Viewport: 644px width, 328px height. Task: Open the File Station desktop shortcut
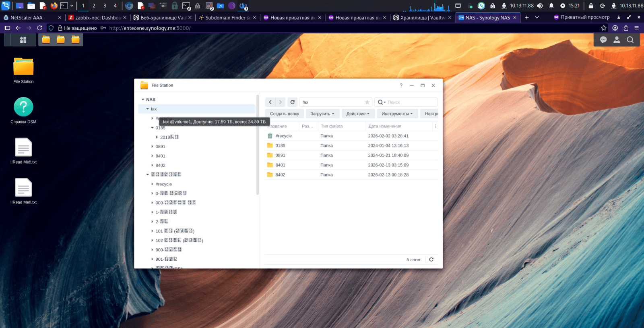point(23,71)
